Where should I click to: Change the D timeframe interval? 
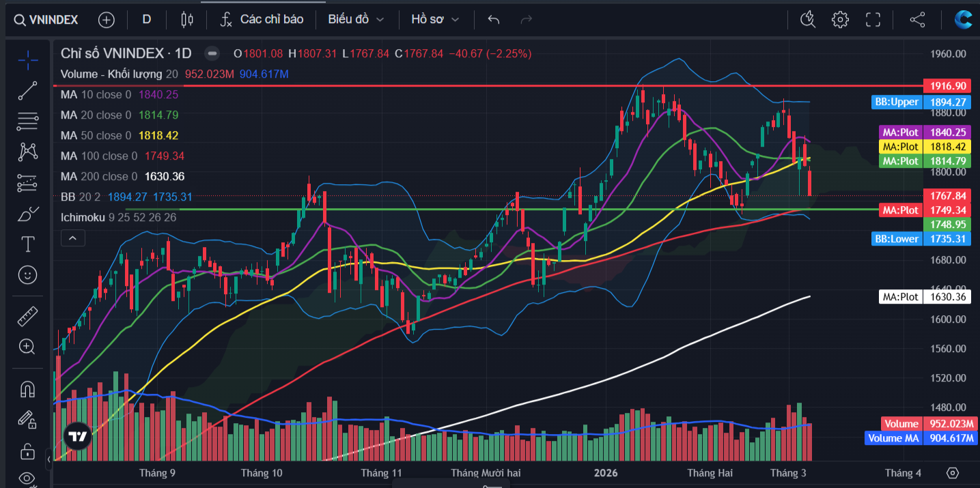click(146, 20)
